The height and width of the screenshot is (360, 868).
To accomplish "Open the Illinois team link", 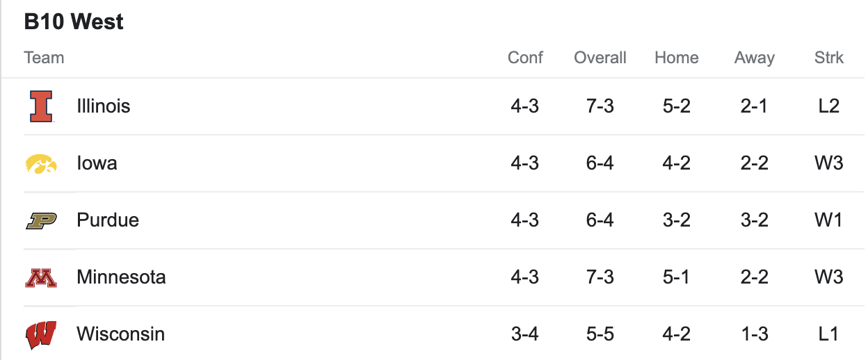I will (104, 106).
